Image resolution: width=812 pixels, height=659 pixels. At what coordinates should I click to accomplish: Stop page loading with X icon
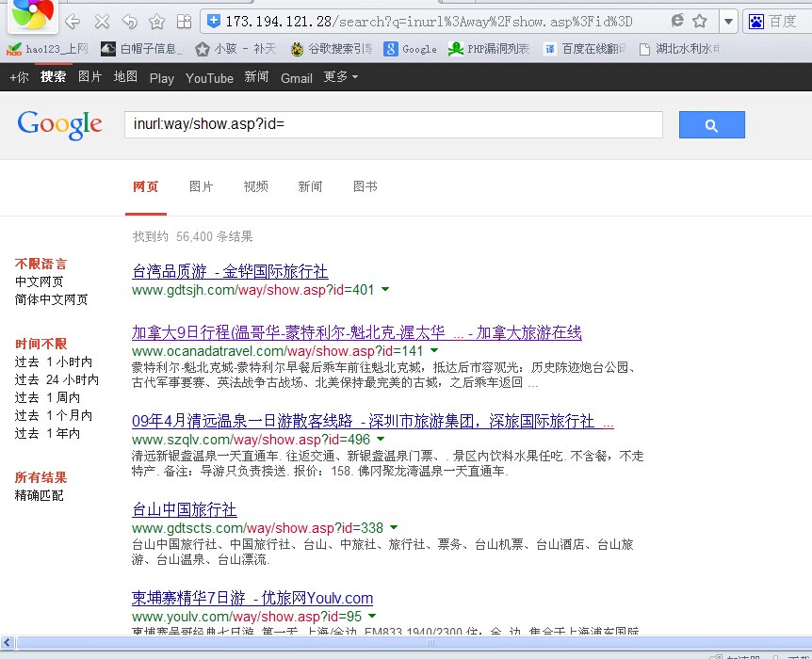point(102,22)
